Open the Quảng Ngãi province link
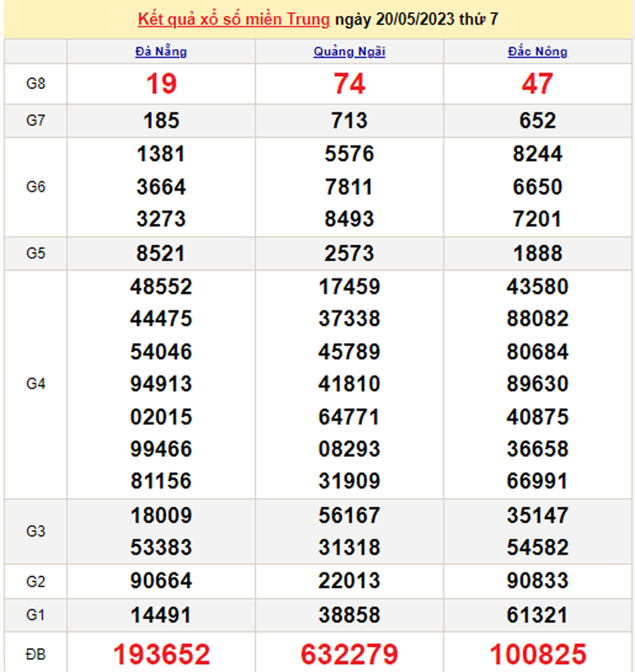635x672 pixels. tap(349, 51)
